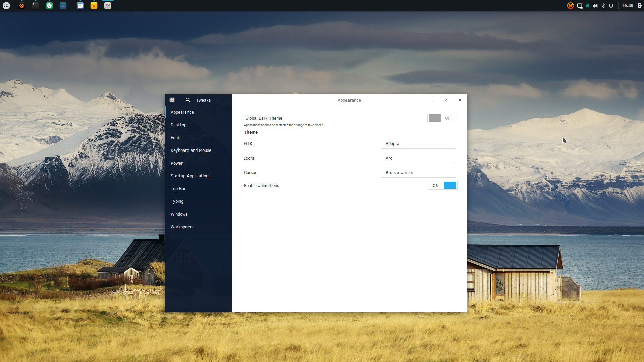The width and height of the screenshot is (644, 362).
Task: Open the Workspaces section
Action: point(199,227)
